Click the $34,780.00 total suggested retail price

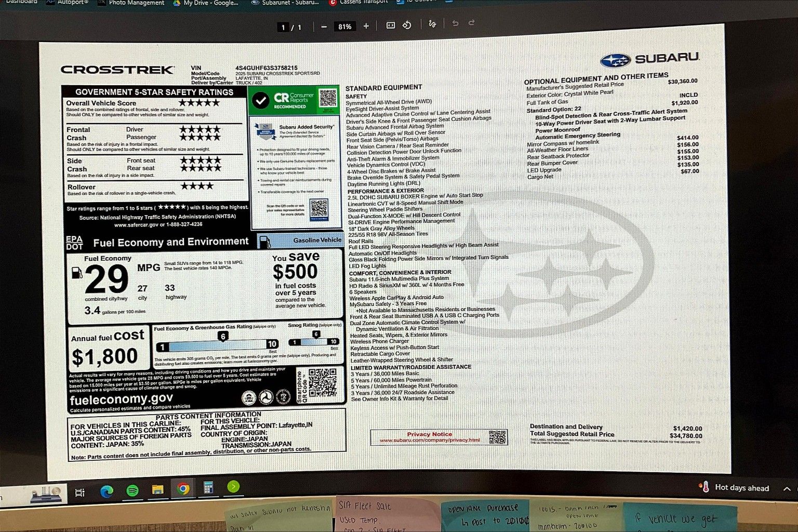click(x=686, y=436)
